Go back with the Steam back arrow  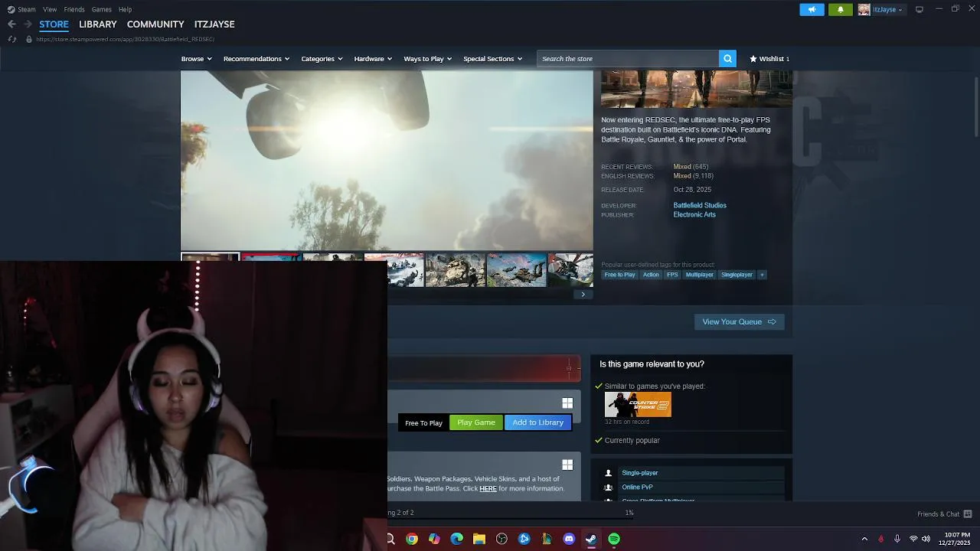coord(11,24)
